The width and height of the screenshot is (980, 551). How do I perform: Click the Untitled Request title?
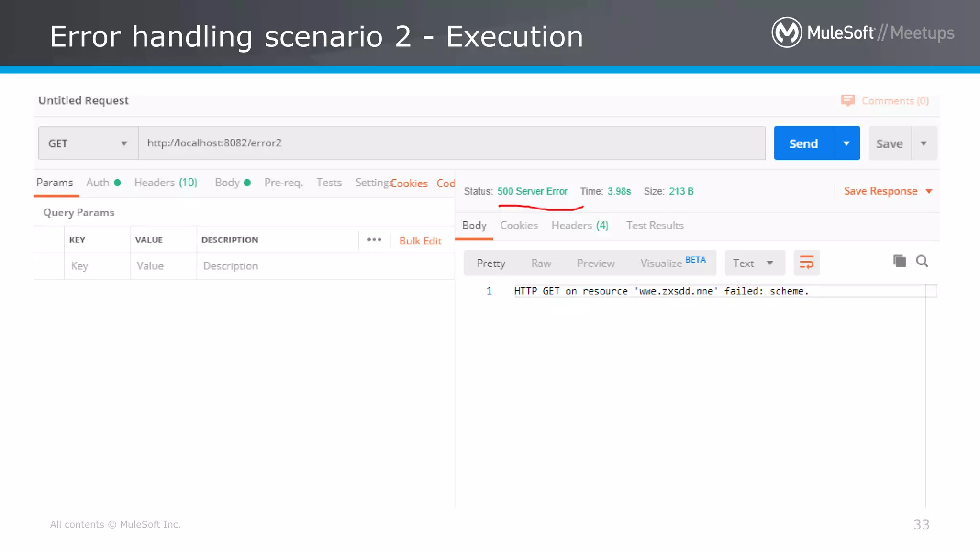tap(83, 100)
